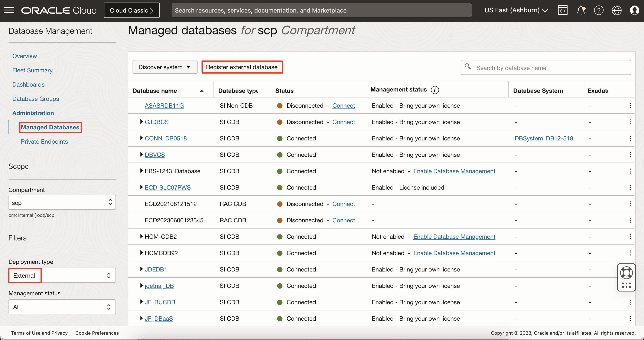
Task: Open the Discover system dropdown
Action: pos(165,67)
